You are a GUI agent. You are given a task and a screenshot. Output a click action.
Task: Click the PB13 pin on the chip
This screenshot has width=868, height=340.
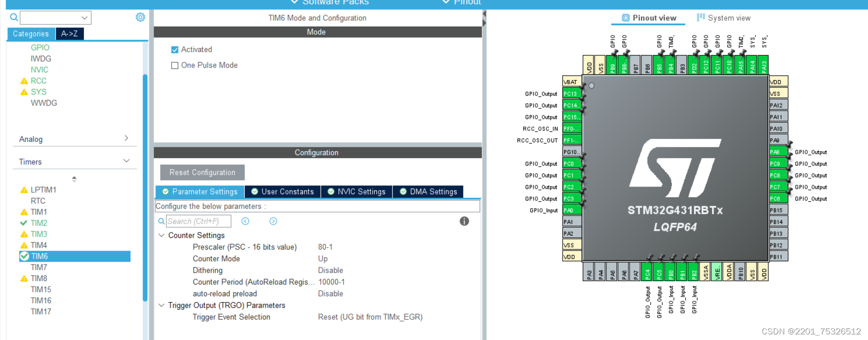pyautogui.click(x=778, y=234)
